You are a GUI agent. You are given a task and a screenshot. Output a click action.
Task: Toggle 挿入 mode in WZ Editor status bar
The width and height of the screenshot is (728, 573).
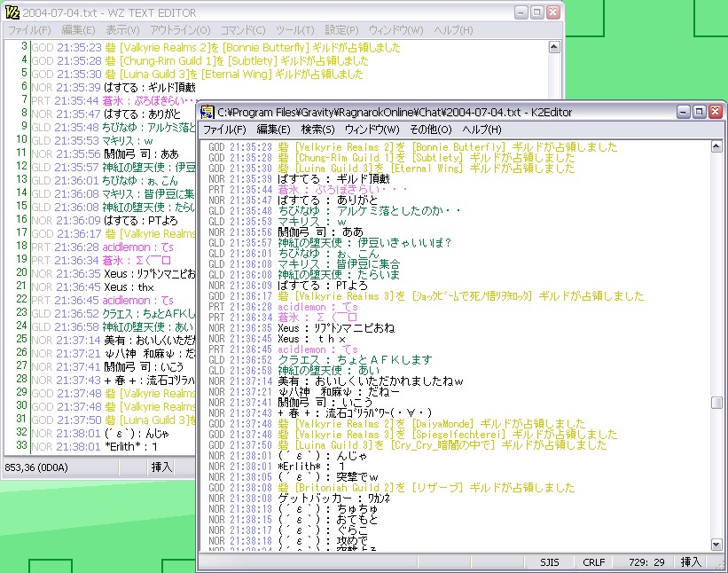[161, 466]
